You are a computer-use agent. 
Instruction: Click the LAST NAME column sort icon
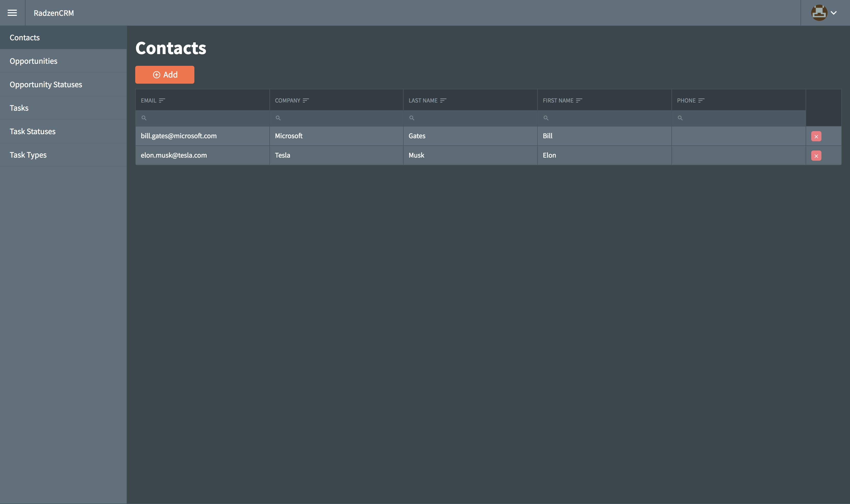pos(443,100)
